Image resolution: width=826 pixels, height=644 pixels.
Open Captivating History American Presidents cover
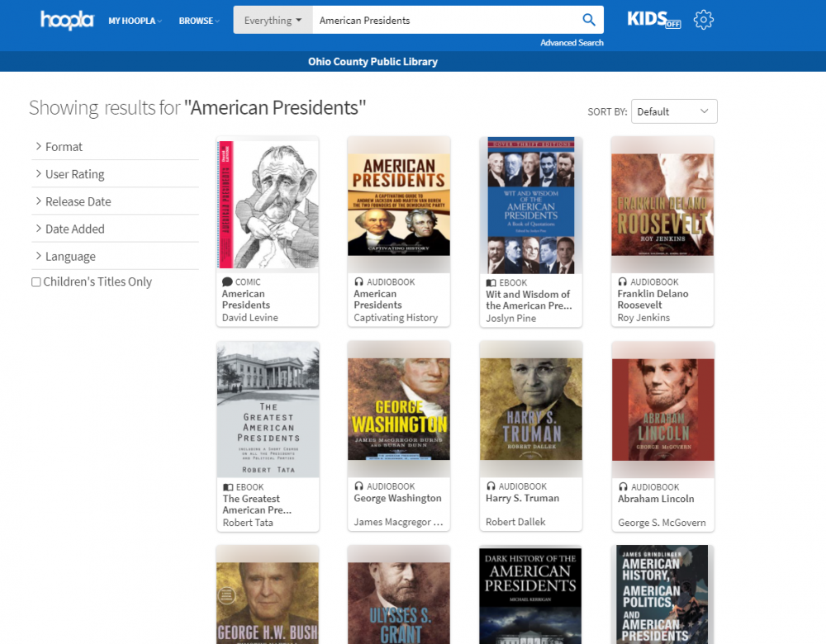[x=399, y=205]
